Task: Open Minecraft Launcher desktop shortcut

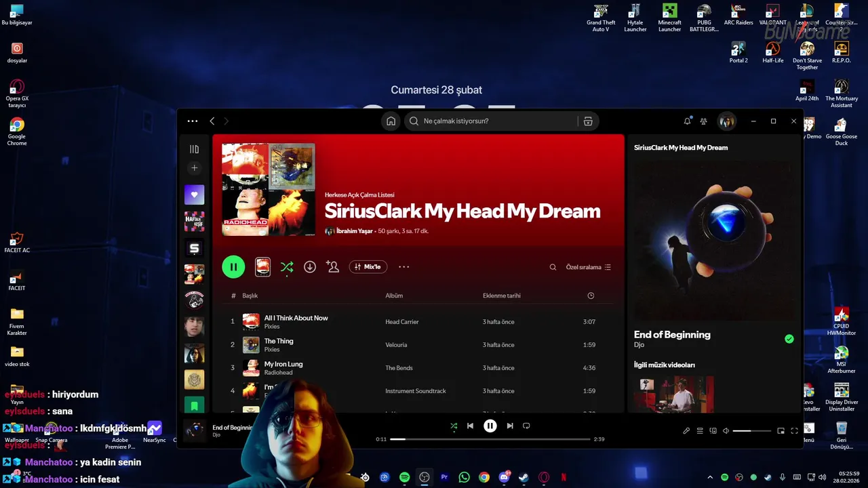Action: coord(669,18)
